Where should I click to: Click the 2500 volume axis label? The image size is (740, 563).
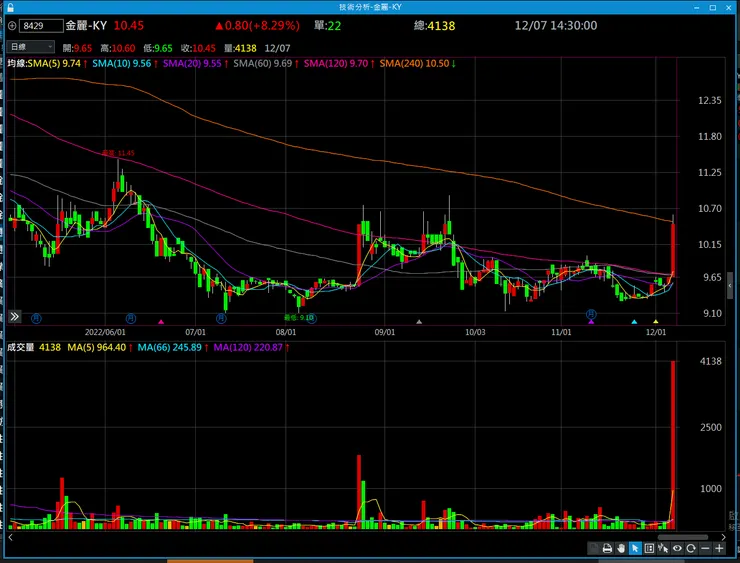pos(711,427)
